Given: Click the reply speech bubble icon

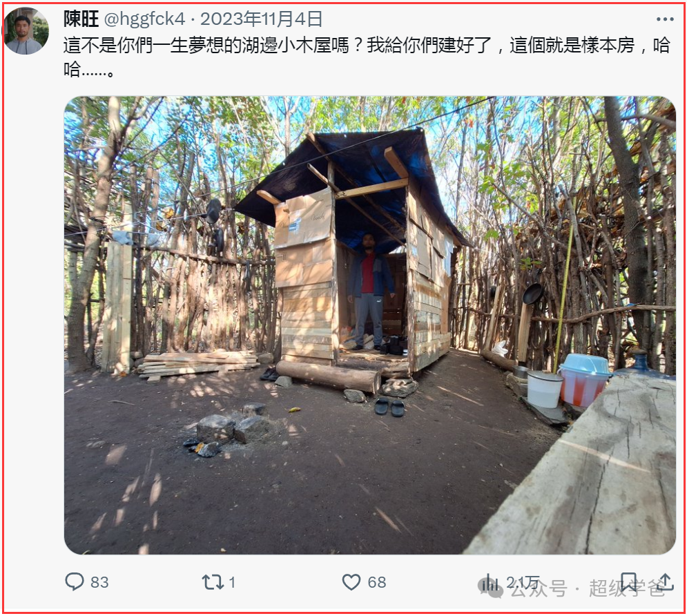Looking at the screenshot, I should tap(74, 582).
